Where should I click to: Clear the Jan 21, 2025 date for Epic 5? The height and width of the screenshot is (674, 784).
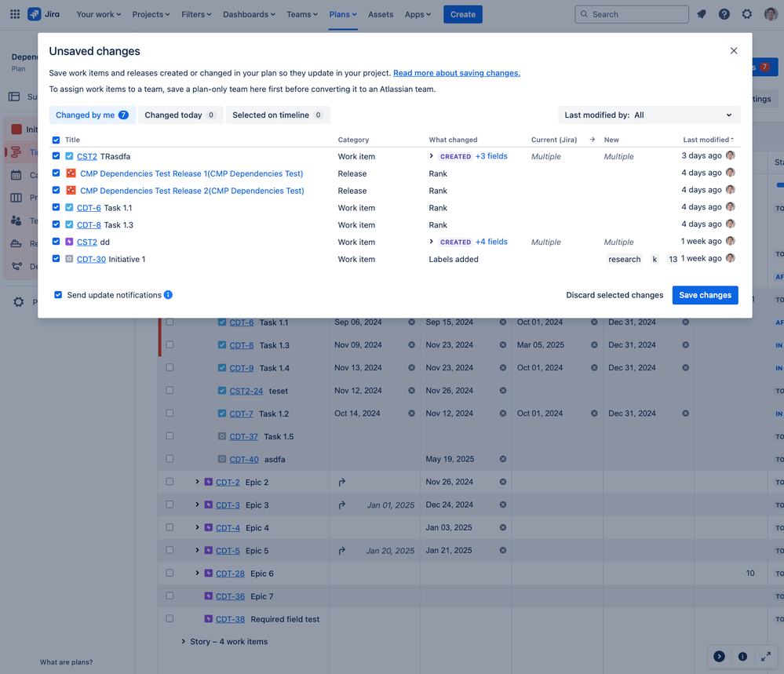[x=503, y=550]
